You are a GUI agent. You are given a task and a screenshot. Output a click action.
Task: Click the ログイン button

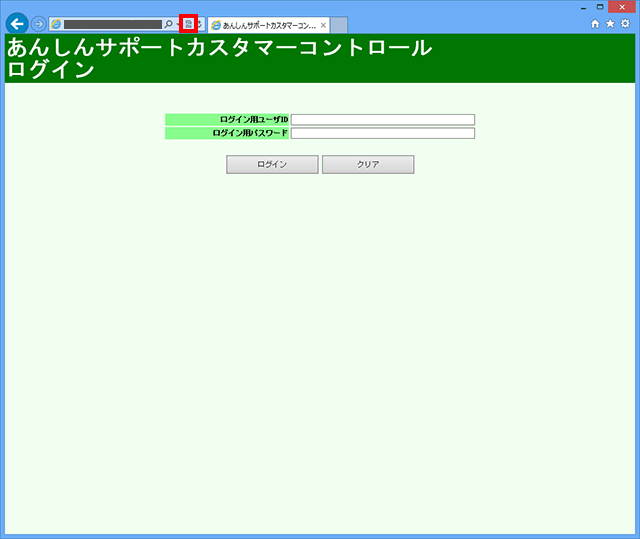click(x=272, y=164)
